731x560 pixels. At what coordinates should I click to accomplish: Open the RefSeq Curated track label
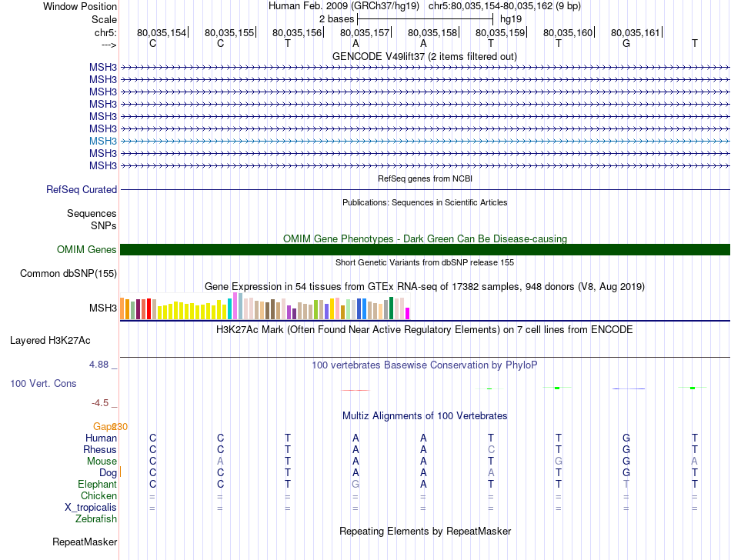click(82, 189)
